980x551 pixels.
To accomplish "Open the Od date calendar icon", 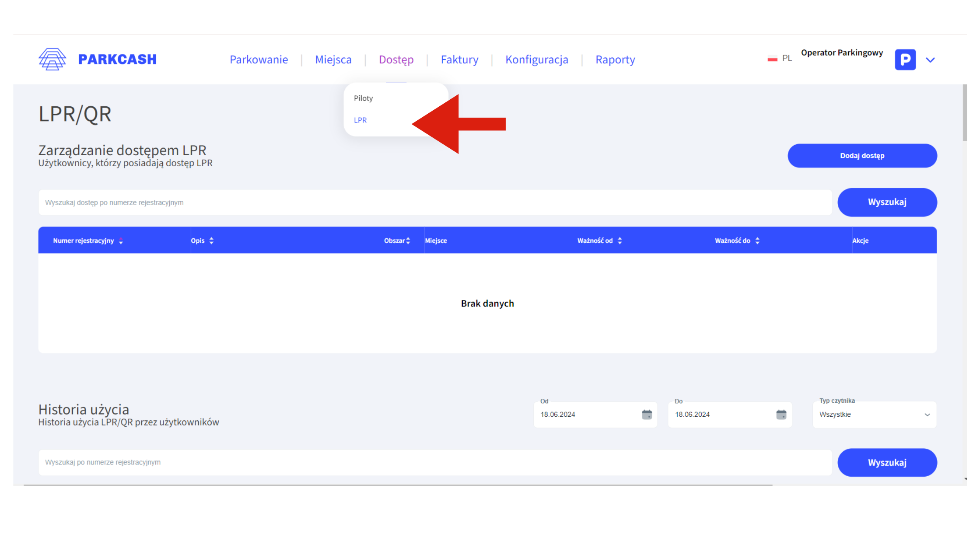I will point(647,415).
